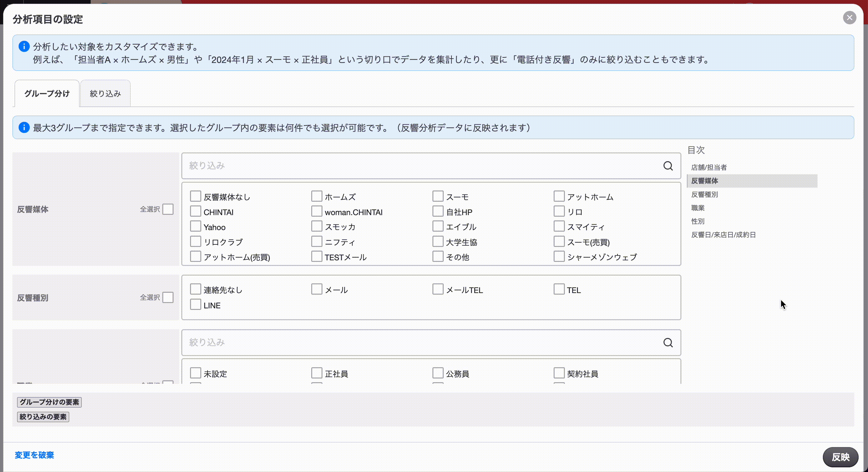Check the 契約社員 checkbox
The height and width of the screenshot is (472, 868).
(x=559, y=373)
